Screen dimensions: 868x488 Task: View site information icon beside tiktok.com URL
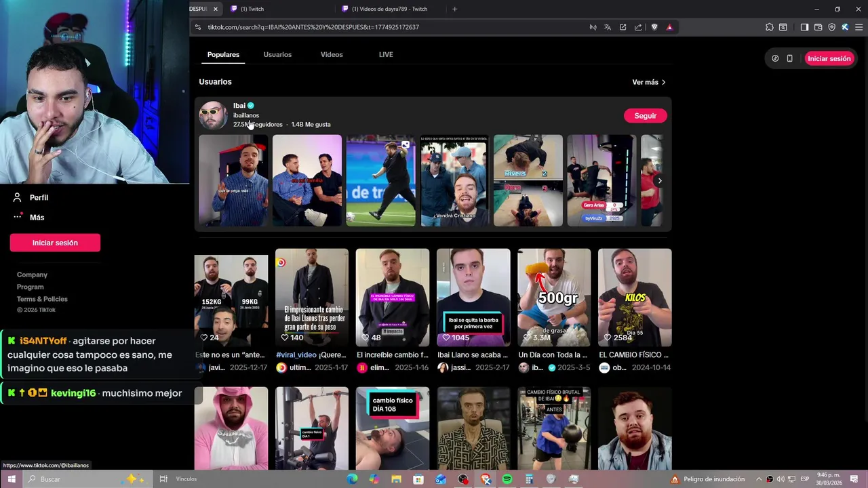tap(198, 27)
